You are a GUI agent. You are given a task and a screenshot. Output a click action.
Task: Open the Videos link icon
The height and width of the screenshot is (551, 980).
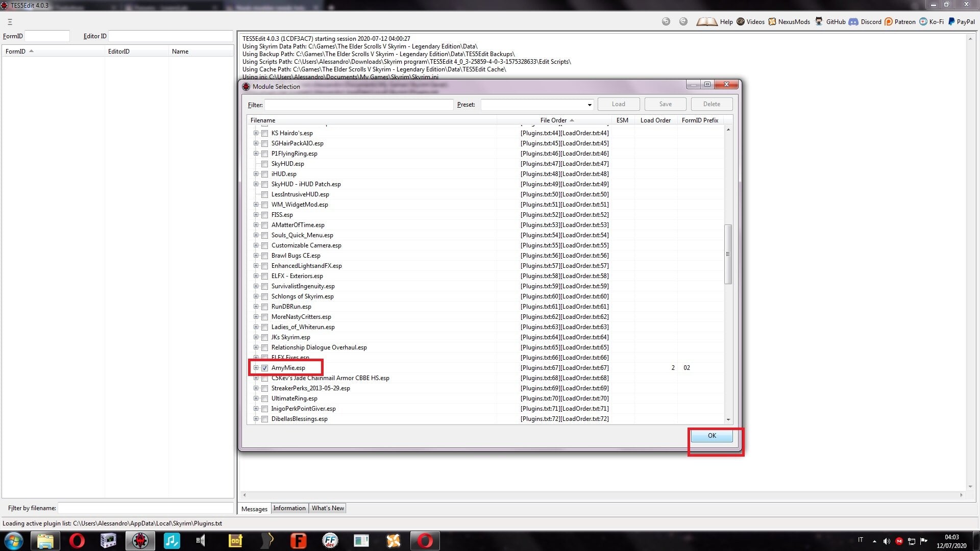tap(741, 21)
